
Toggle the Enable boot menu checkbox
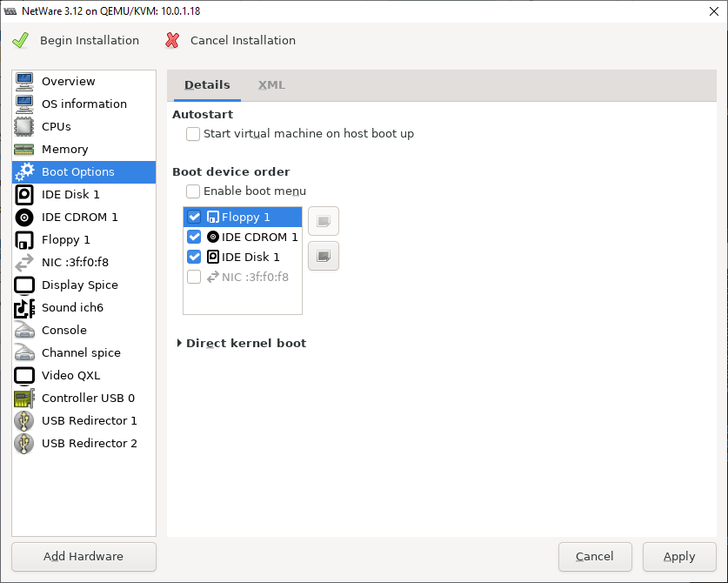pos(193,191)
